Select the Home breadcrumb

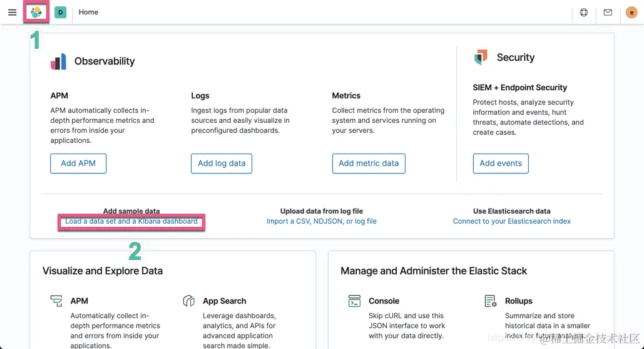click(x=88, y=12)
